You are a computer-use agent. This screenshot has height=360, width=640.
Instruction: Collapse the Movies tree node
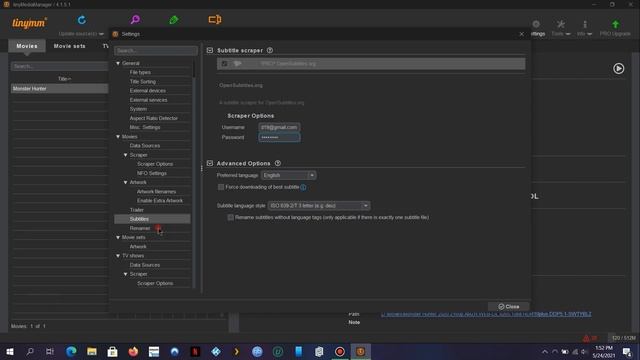[x=118, y=137]
